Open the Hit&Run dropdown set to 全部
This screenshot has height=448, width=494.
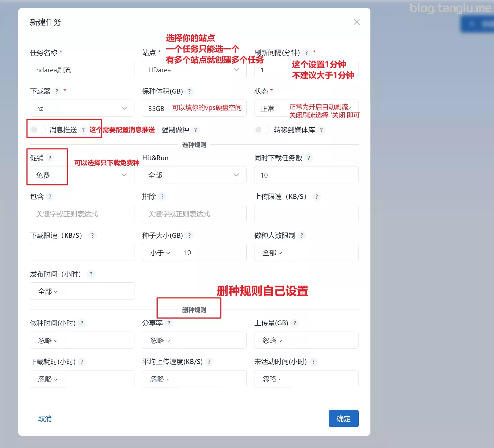pyautogui.click(x=194, y=175)
